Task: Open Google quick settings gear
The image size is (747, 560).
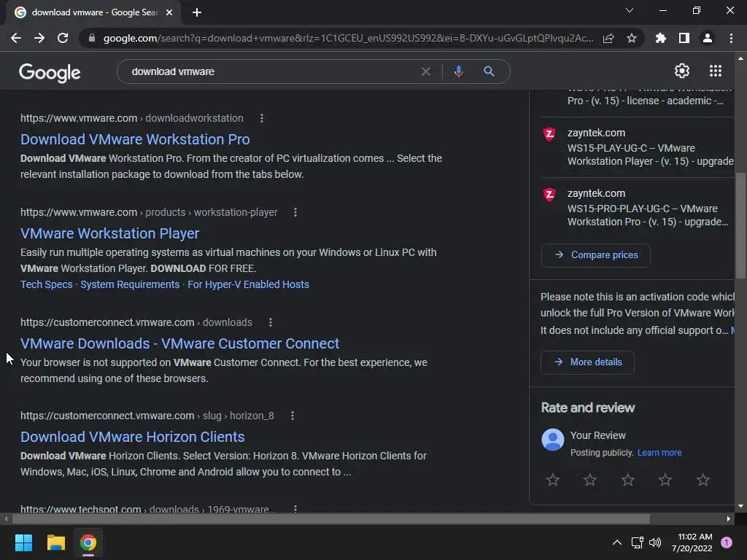Action: point(682,71)
